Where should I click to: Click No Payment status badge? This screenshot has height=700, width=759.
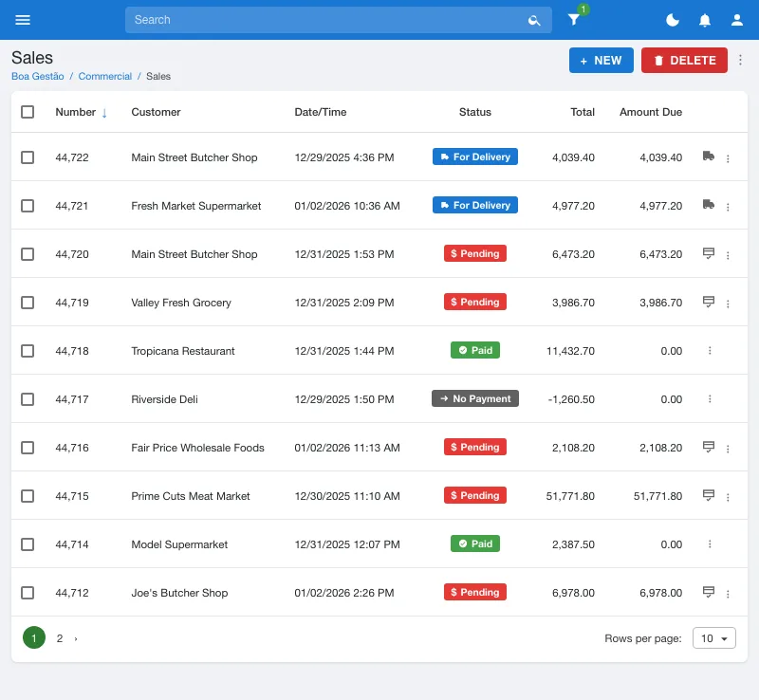(x=475, y=399)
